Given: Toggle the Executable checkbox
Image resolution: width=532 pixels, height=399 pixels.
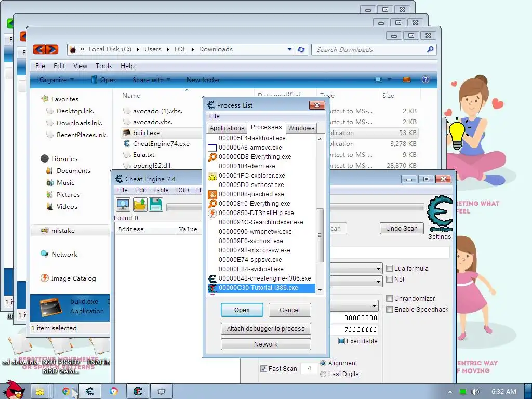Looking at the screenshot, I should click(342, 341).
